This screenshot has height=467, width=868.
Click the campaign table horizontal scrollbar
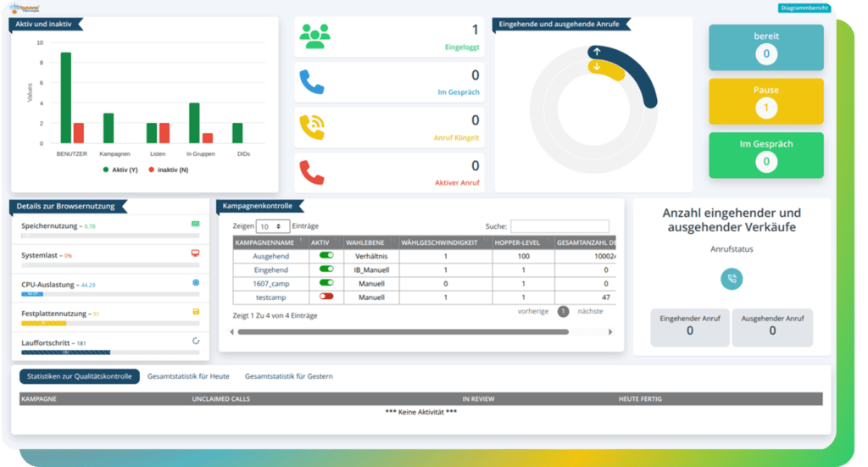[403, 332]
